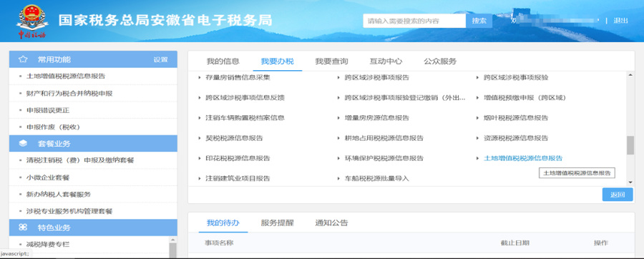Open 存量房销售信息采集
This screenshot has height=259, width=644.
pos(238,77)
